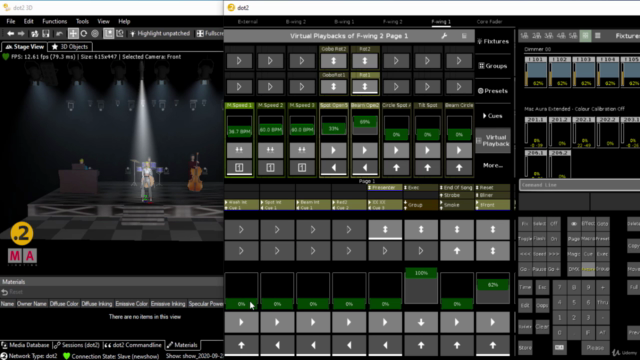Select the Virtual Playback view
This screenshot has height=360, width=640.
(x=493, y=140)
